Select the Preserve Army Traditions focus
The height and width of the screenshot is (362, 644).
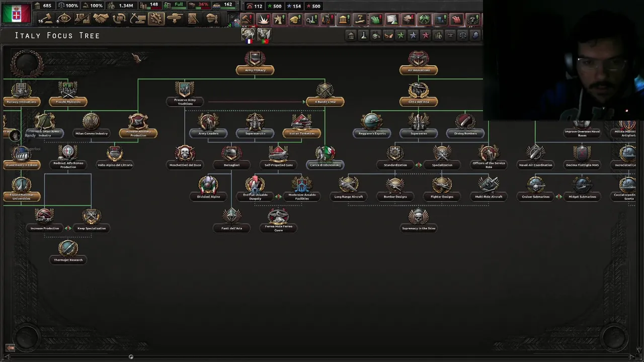point(185,95)
